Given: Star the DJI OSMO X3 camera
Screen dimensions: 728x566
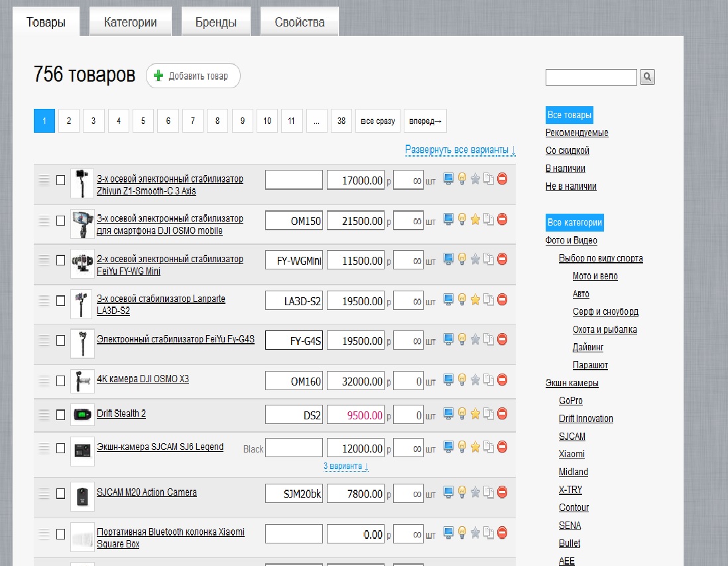Looking at the screenshot, I should click(x=475, y=380).
